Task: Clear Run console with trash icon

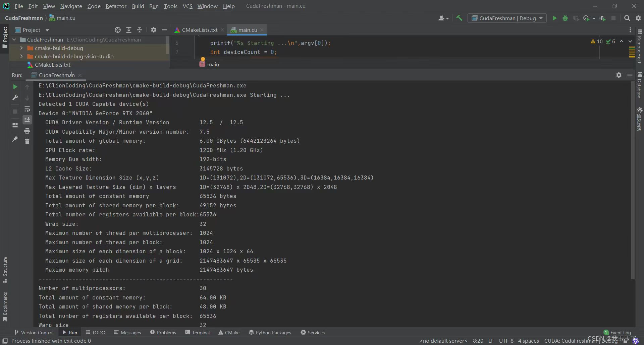Action: click(27, 141)
